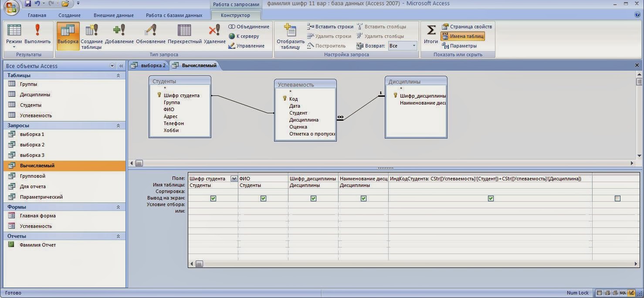This screenshot has height=298, width=644.
Task: Open the Создание ribbon tab
Action: 70,15
